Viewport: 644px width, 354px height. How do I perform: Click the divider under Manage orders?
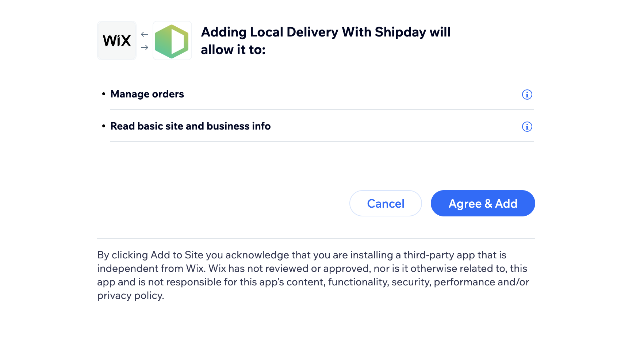321,108
